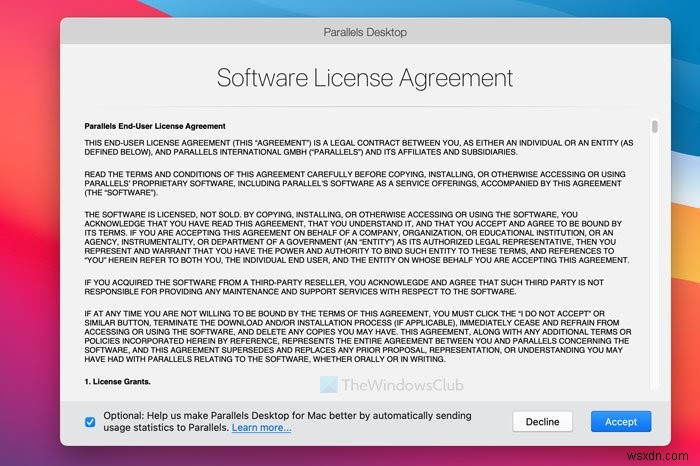The image size is (700, 466).
Task: Click the Accept button
Action: [621, 421]
